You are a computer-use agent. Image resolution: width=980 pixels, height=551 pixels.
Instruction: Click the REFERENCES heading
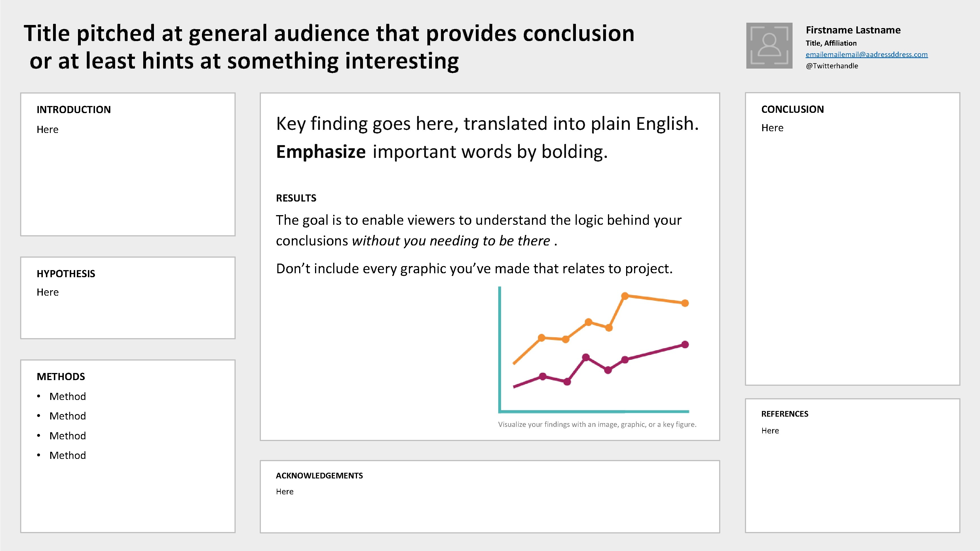(784, 414)
